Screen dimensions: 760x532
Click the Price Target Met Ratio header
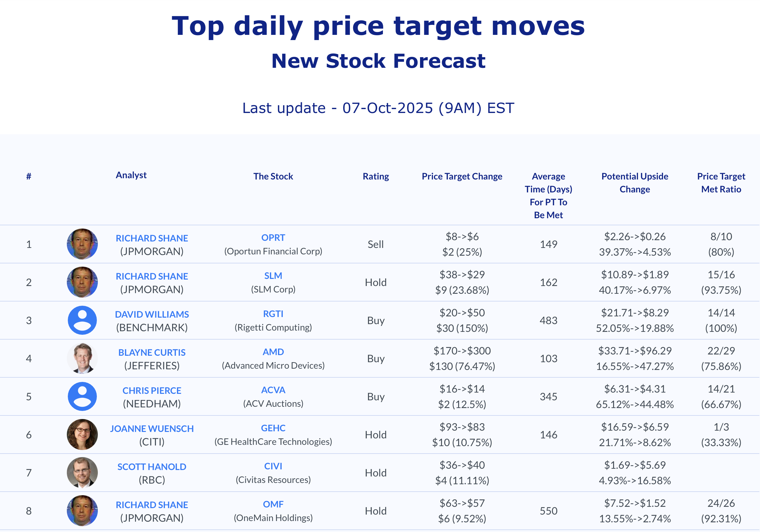pyautogui.click(x=721, y=182)
